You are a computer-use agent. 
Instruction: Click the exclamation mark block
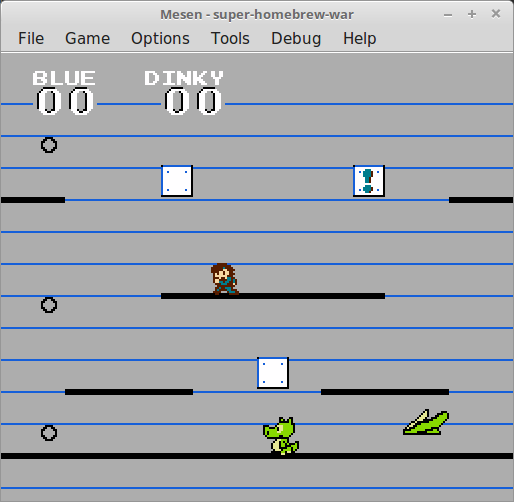(x=369, y=181)
